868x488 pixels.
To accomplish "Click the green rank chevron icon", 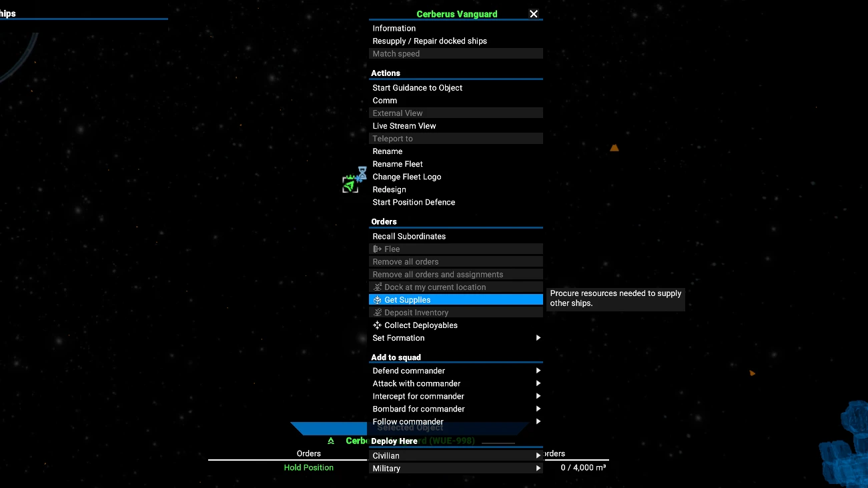I will [330, 441].
